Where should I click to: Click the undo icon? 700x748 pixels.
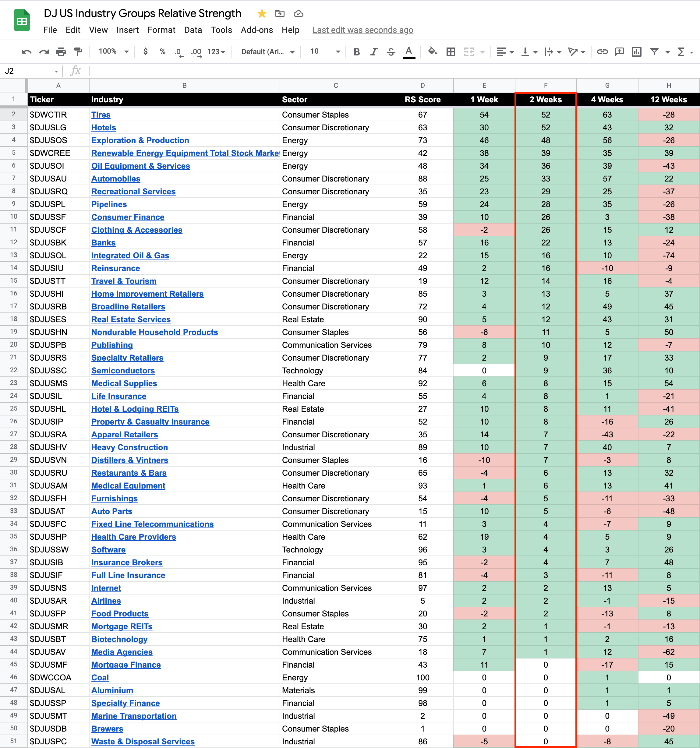pyautogui.click(x=26, y=52)
